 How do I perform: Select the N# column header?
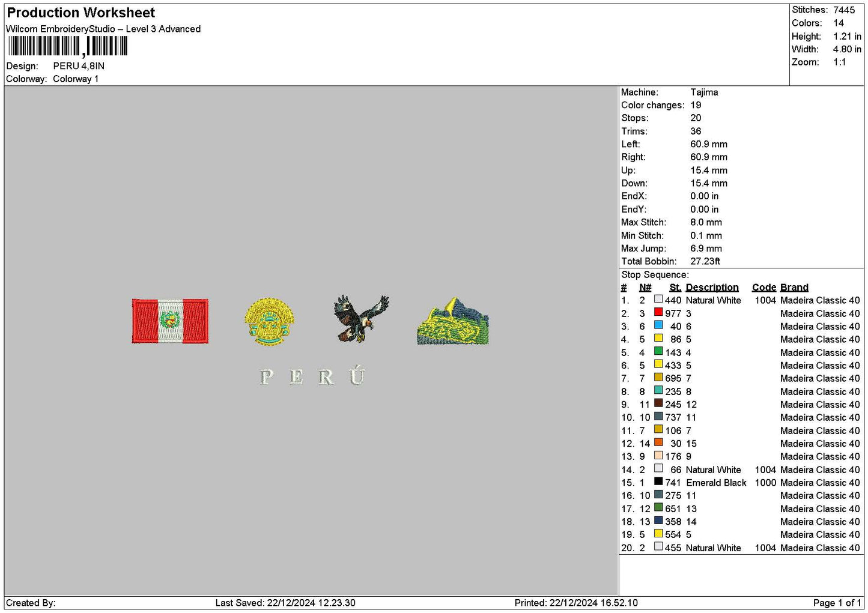click(x=645, y=288)
